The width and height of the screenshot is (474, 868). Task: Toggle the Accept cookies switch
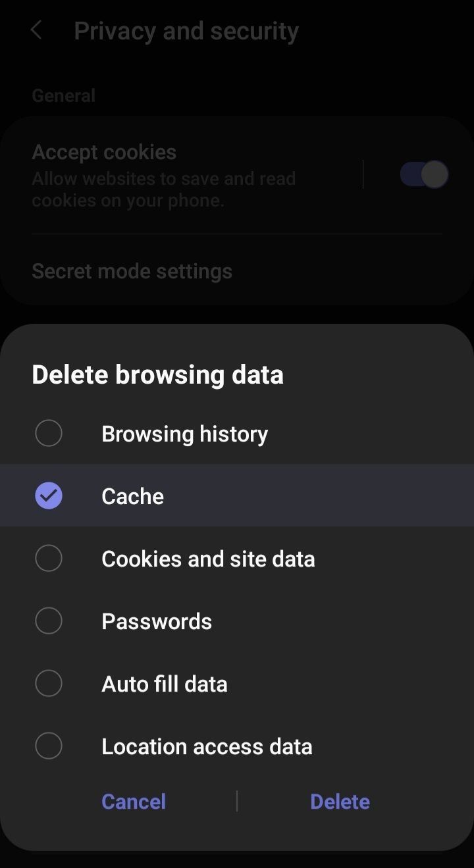[x=424, y=174]
